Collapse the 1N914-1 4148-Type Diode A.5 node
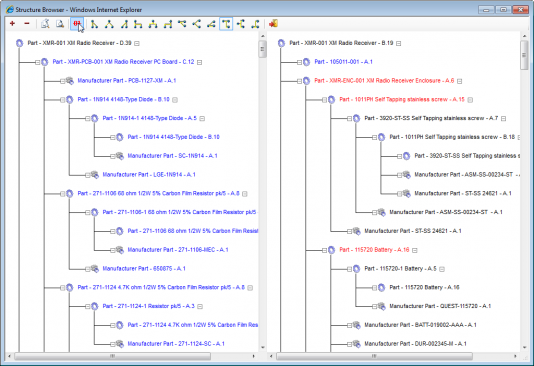The height and width of the screenshot is (366, 534). [x=88, y=118]
